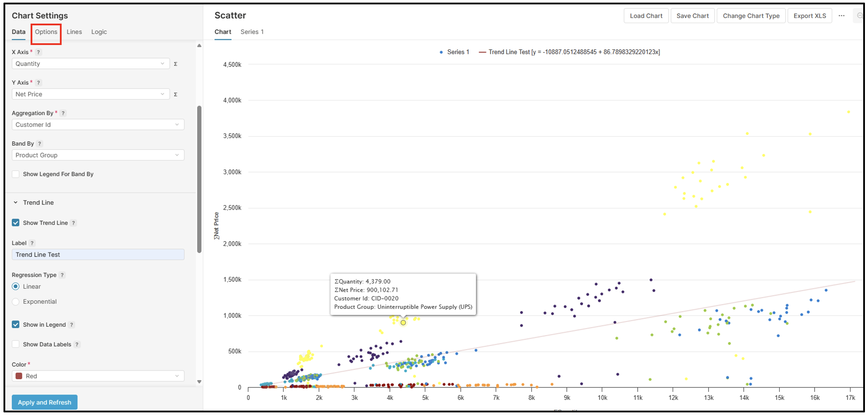Click the help icon beside Regression Type

click(x=62, y=275)
